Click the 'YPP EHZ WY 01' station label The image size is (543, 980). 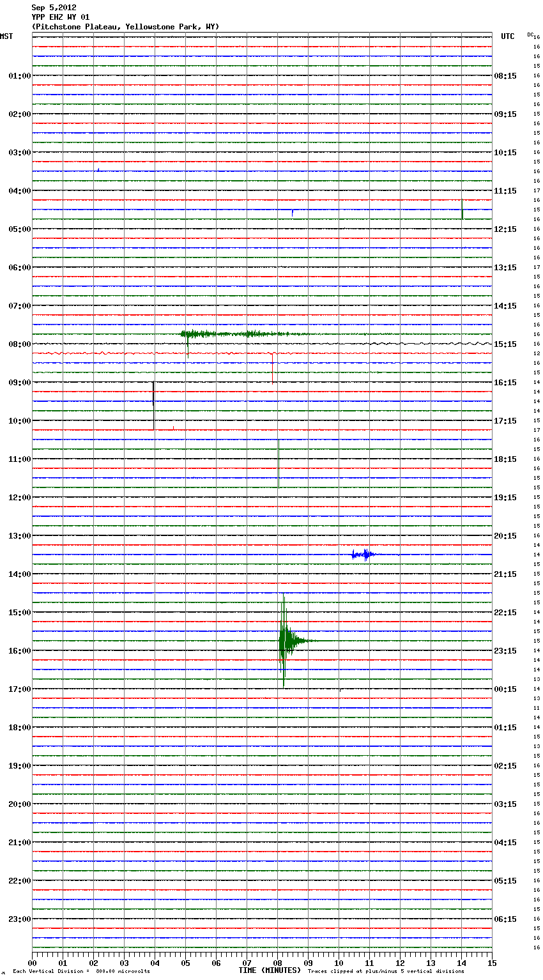click(x=61, y=17)
